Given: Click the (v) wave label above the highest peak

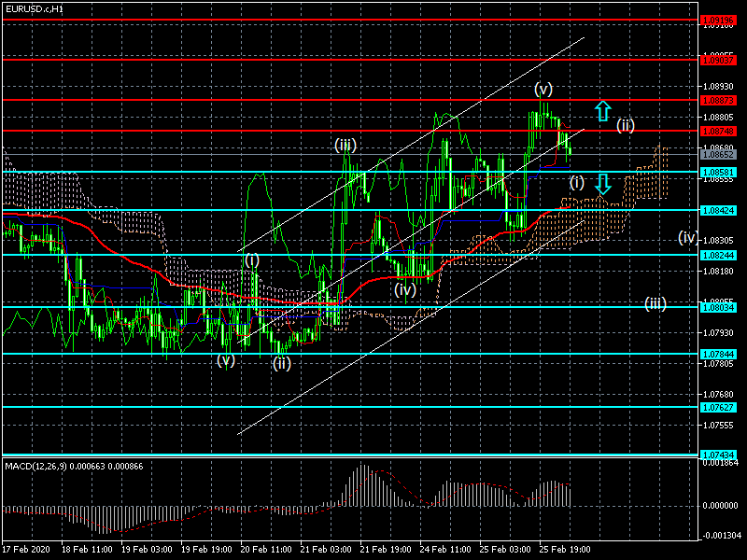Looking at the screenshot, I should [543, 89].
